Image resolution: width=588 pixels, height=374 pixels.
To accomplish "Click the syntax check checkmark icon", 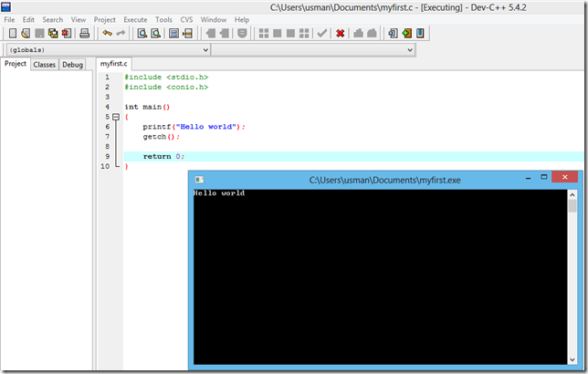I will [321, 34].
